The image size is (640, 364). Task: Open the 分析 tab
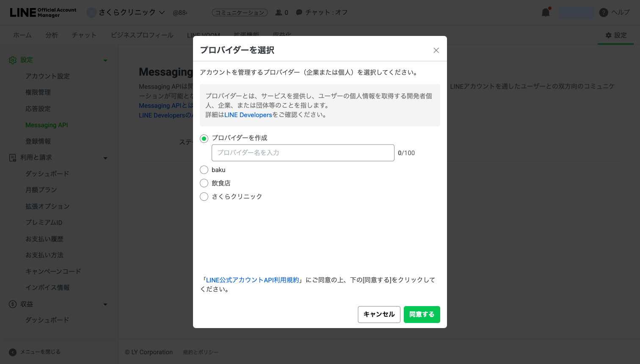pyautogui.click(x=52, y=35)
